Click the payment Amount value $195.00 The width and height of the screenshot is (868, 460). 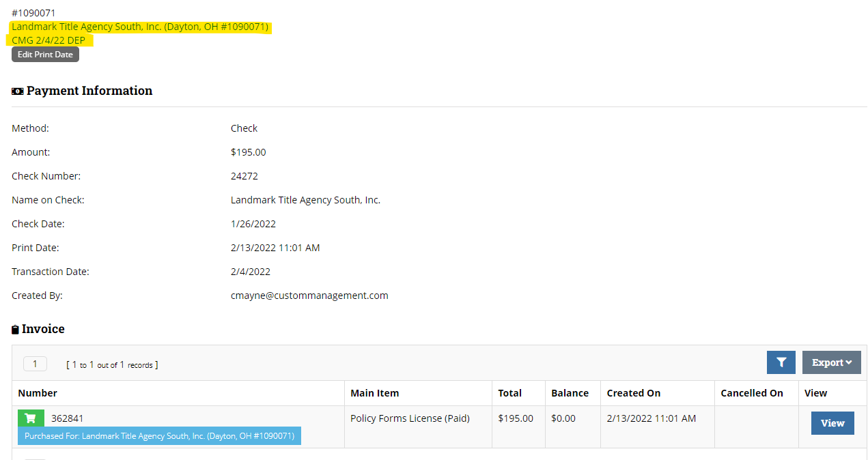click(x=249, y=152)
